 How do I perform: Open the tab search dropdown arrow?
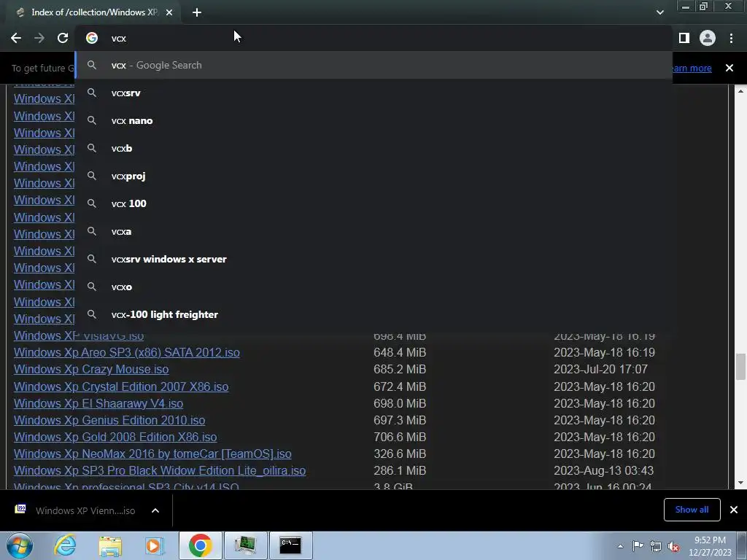[x=659, y=12]
